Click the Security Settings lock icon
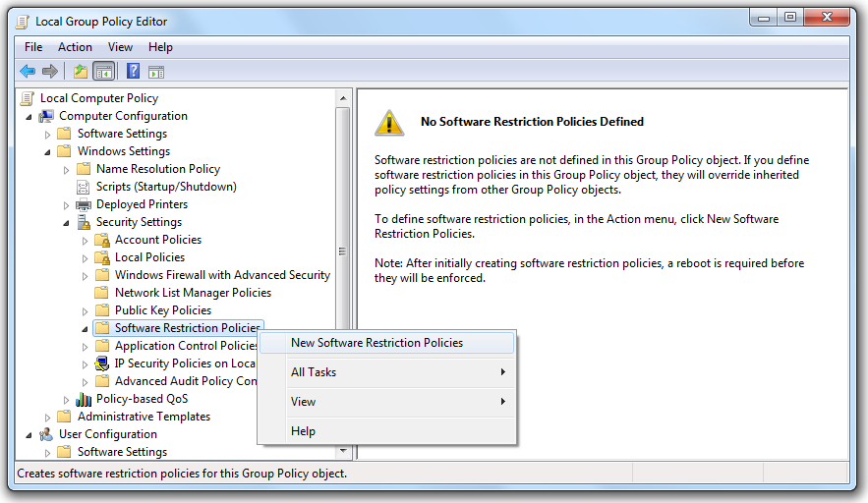 click(84, 222)
